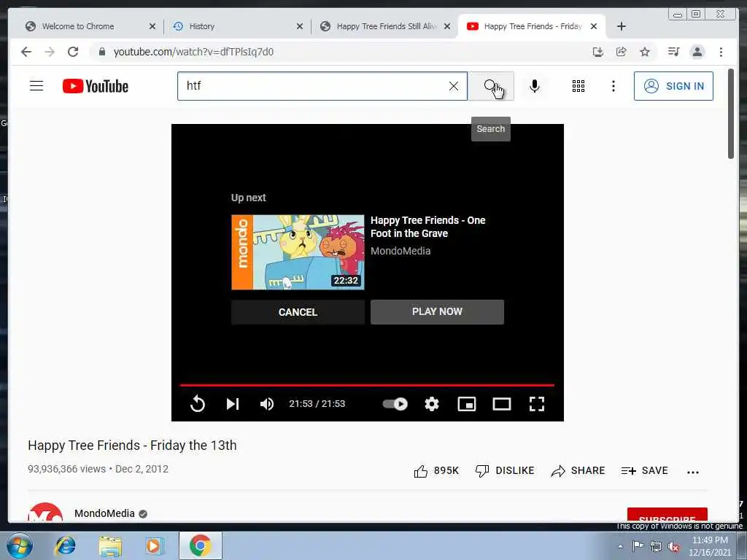Open more actions ellipsis under video
This screenshot has height=560, width=747.
[x=693, y=472]
